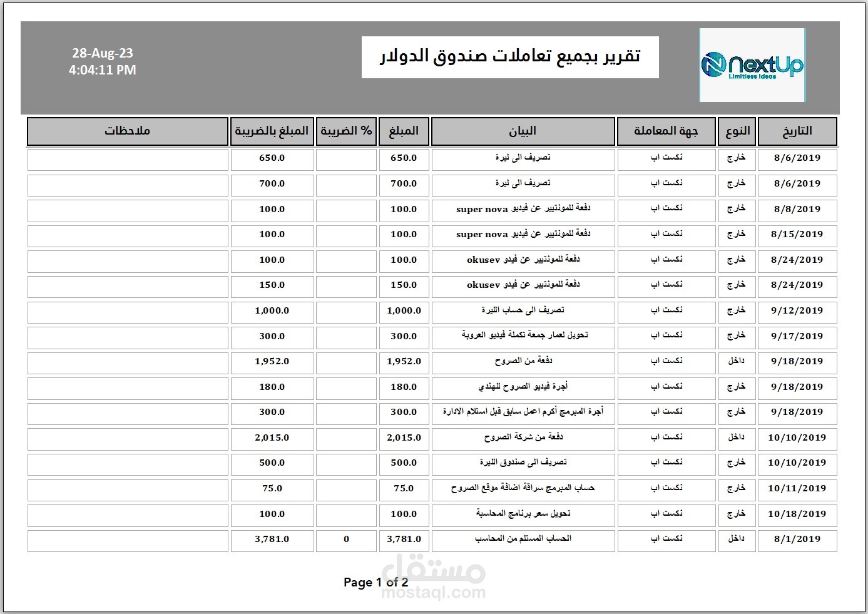The width and height of the screenshot is (868, 614).
Task: Click description دفعة من شركة الصروح
Action: pos(523,438)
